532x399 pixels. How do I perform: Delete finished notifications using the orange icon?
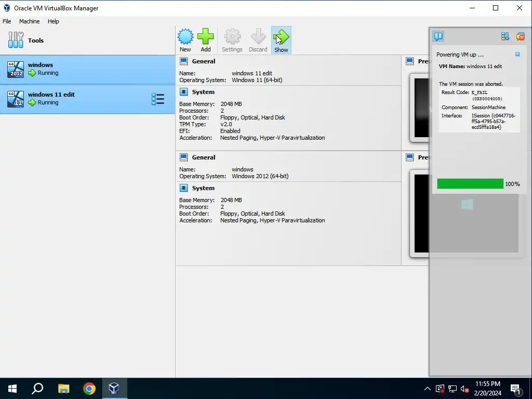click(520, 36)
